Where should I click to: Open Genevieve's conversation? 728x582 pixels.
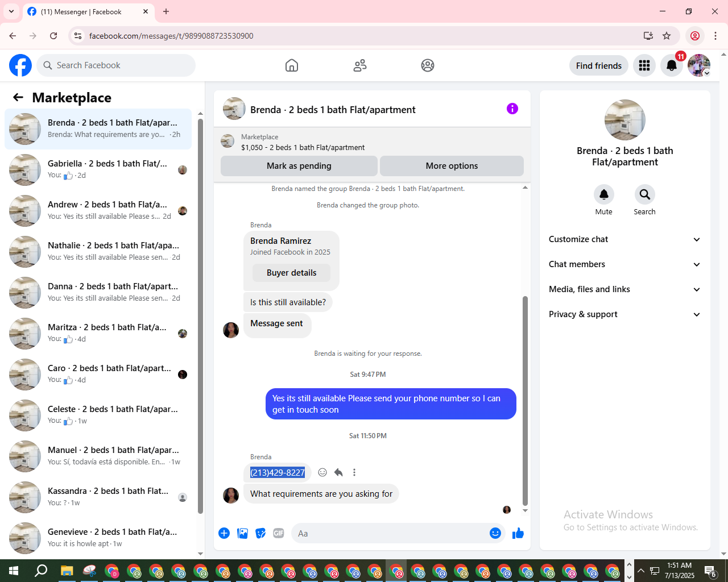point(98,538)
